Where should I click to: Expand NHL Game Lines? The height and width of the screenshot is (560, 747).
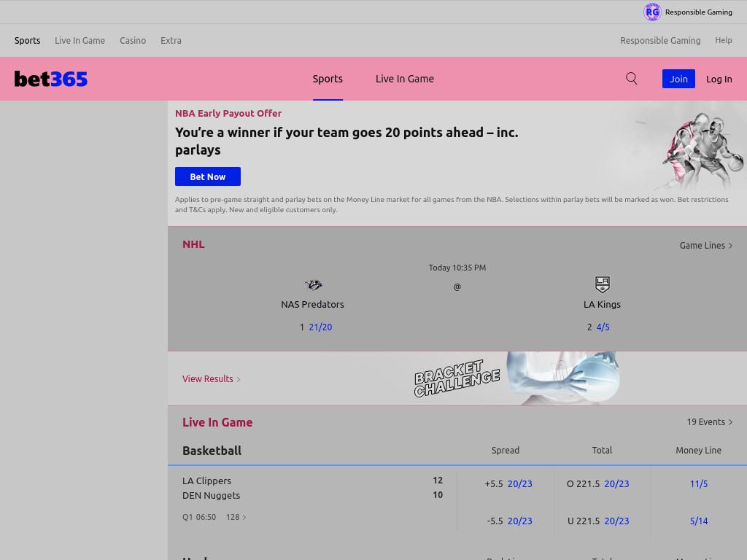click(x=705, y=245)
